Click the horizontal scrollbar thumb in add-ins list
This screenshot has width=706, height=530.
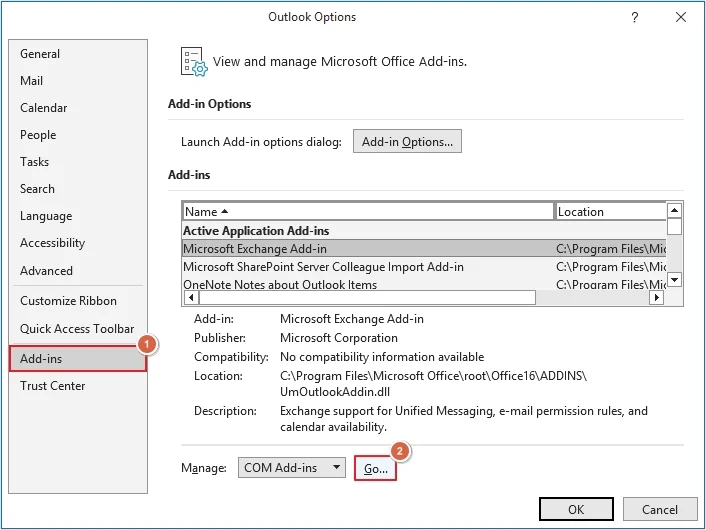367,297
